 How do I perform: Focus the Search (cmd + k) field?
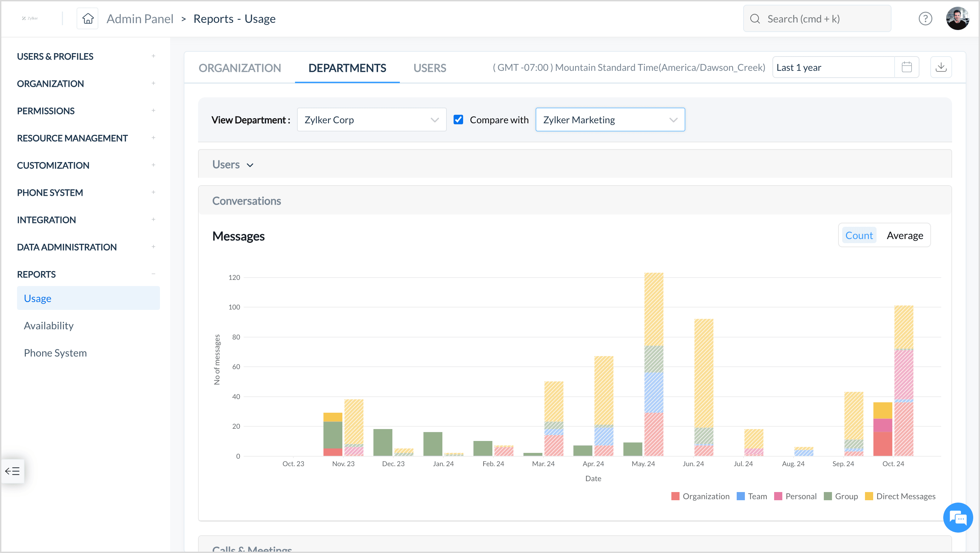coord(817,19)
